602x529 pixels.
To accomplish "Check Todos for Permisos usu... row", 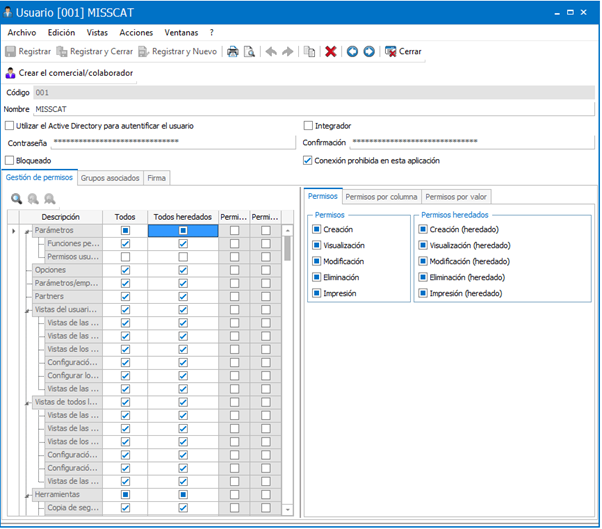I will point(125,257).
